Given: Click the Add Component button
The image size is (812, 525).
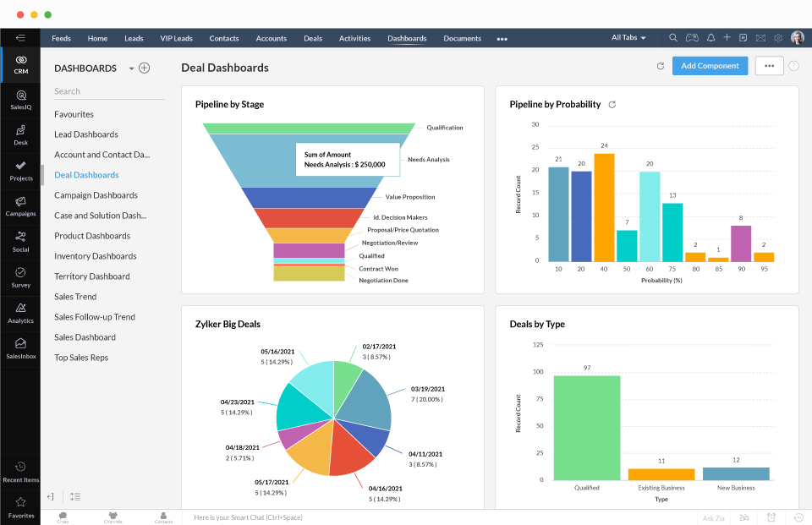Looking at the screenshot, I should pyautogui.click(x=710, y=65).
